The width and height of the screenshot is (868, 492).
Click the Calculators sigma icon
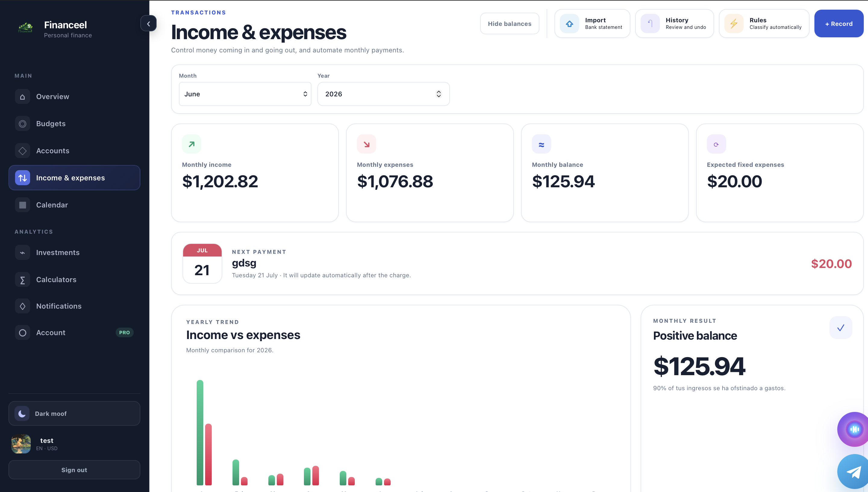tap(22, 280)
